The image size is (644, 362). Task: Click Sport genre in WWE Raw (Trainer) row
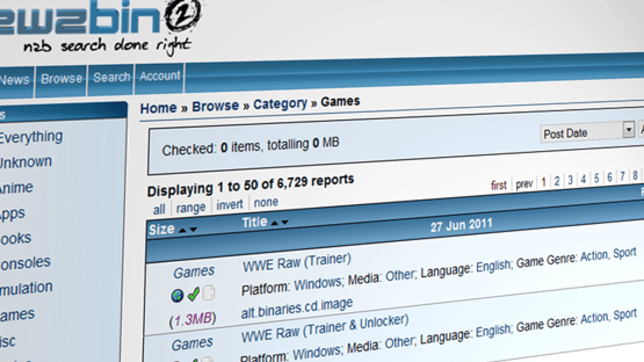coord(625,253)
